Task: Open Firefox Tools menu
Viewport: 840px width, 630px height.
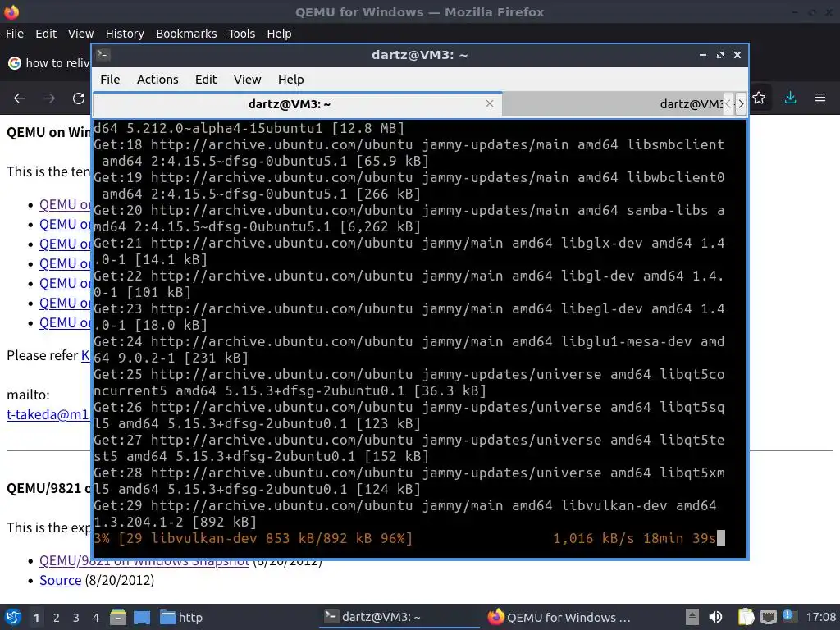Action: coord(242,34)
